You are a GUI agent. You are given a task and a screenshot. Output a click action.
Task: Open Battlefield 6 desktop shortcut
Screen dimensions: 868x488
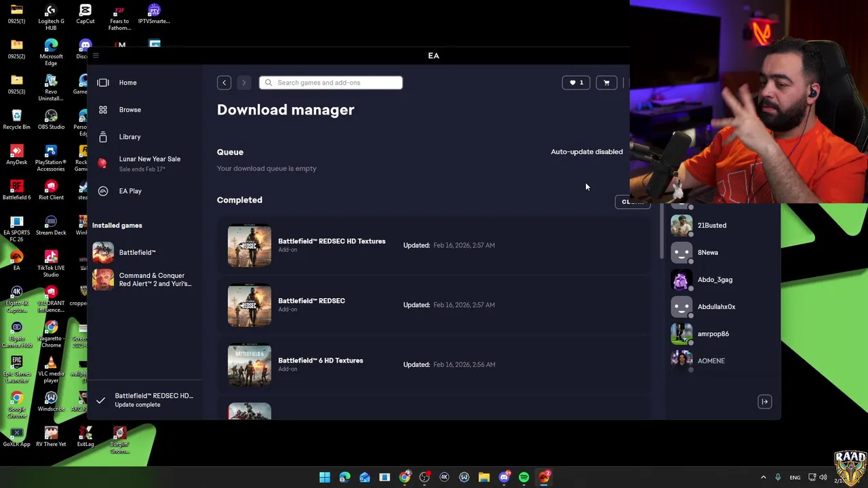pyautogui.click(x=17, y=190)
